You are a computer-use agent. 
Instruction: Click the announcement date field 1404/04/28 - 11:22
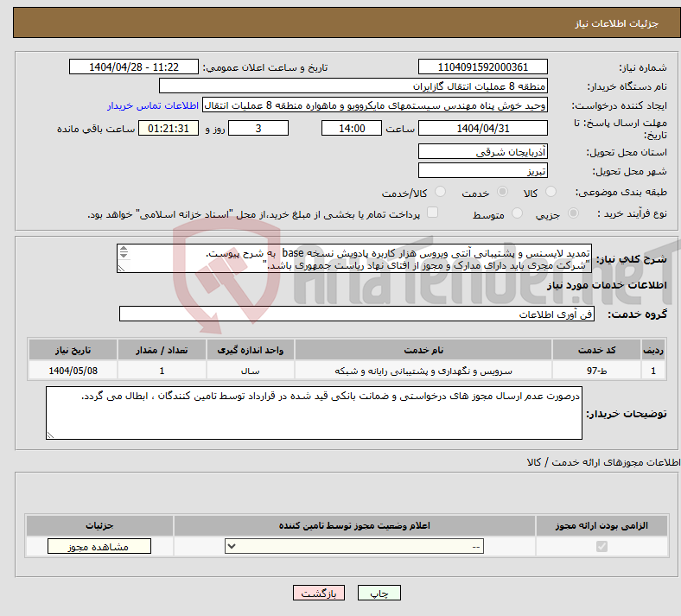(134, 67)
